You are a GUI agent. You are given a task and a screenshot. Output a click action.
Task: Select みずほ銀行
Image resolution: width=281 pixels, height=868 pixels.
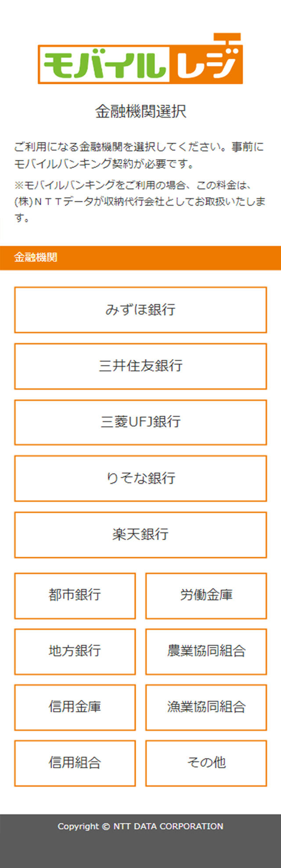coord(140,310)
